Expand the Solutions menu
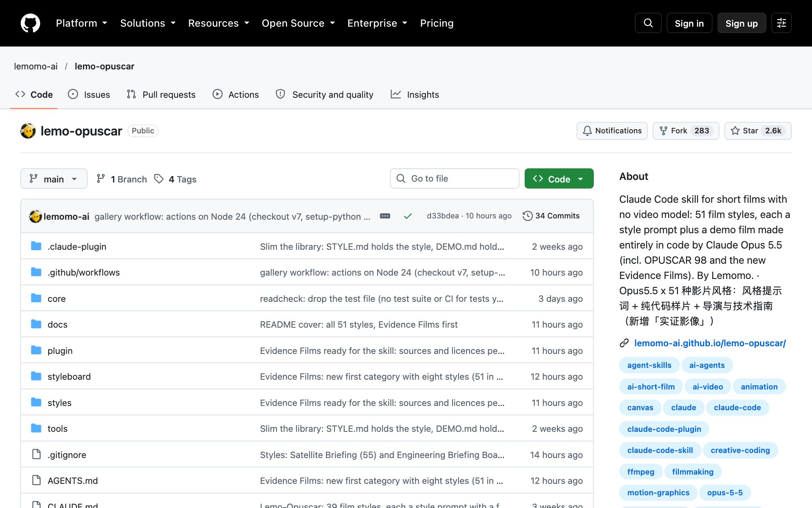Screen dimensions: 812x508 [x=148, y=23]
